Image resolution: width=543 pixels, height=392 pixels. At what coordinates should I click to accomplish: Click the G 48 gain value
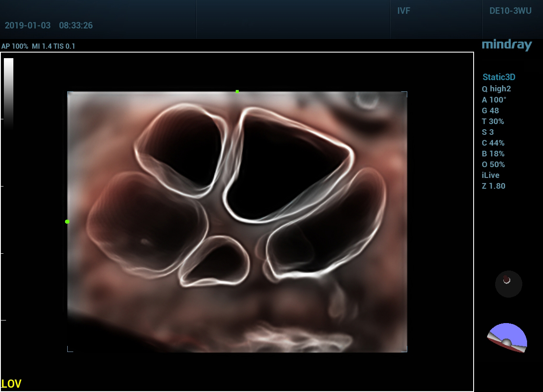click(x=490, y=111)
